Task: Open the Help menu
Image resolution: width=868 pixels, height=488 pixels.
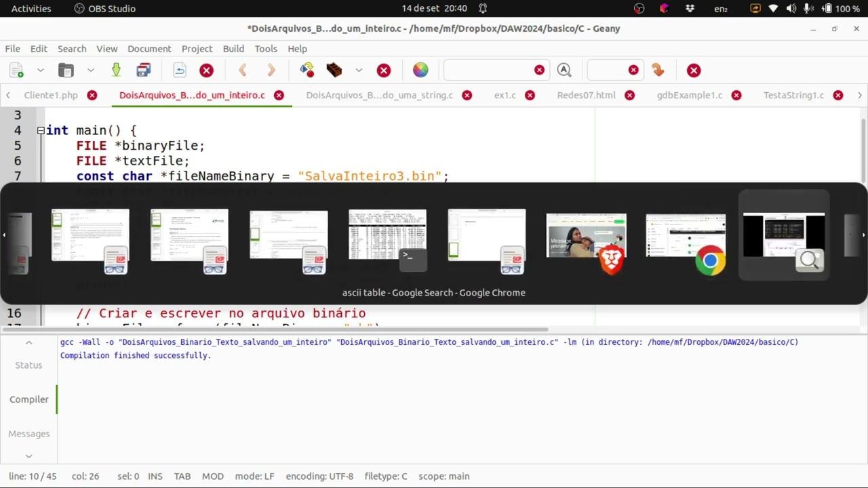Action: [x=297, y=49]
